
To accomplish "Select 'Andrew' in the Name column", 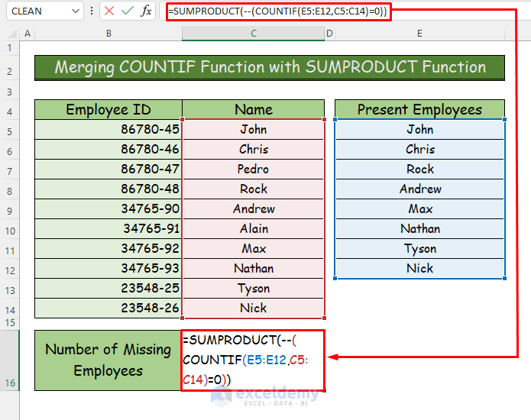I will [254, 208].
